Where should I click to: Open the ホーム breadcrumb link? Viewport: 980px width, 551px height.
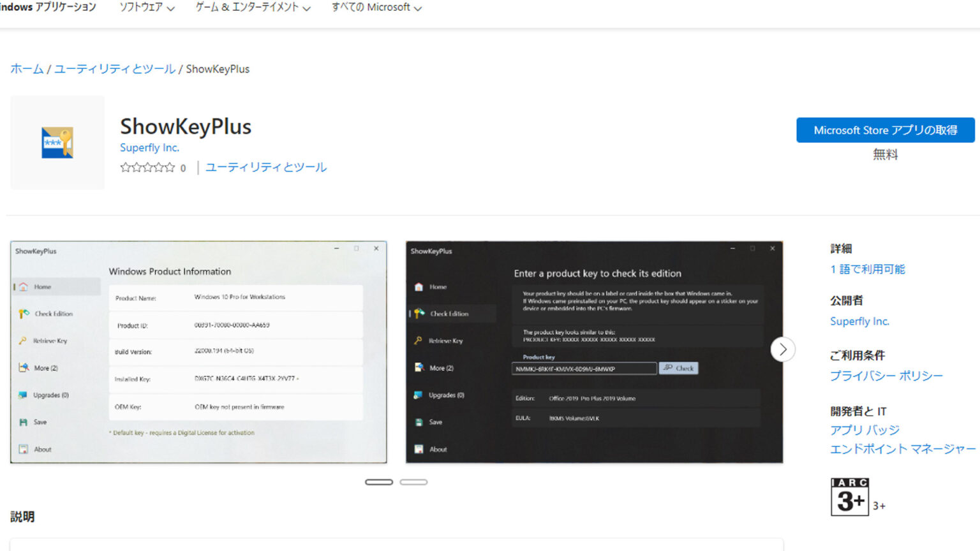click(x=26, y=68)
